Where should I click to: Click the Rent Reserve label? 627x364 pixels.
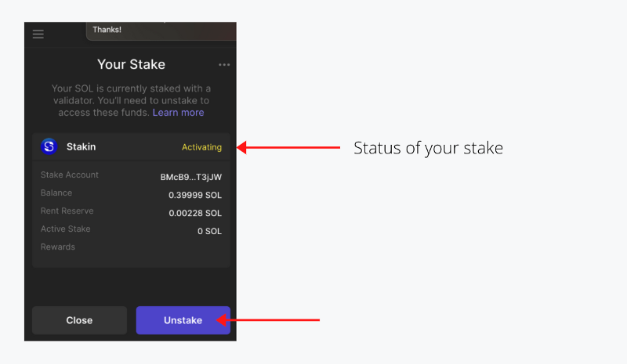click(x=67, y=211)
